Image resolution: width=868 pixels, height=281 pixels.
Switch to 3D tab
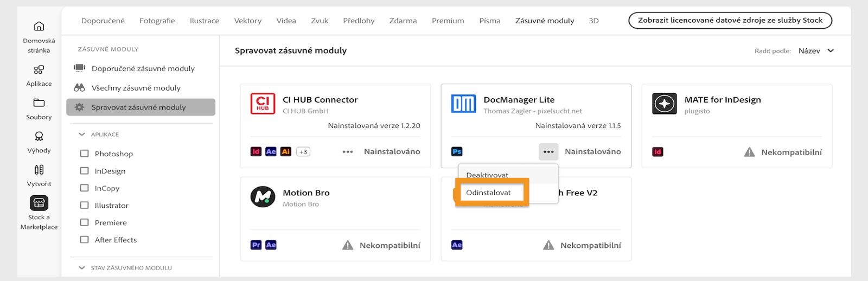coord(594,21)
